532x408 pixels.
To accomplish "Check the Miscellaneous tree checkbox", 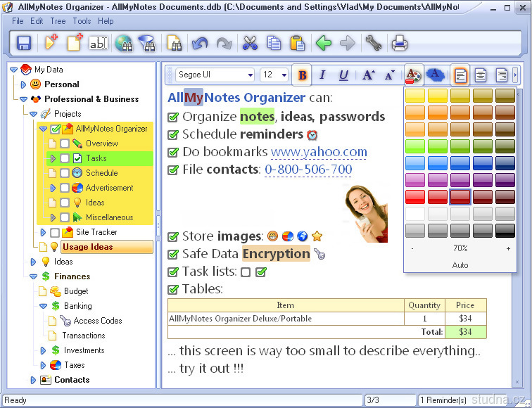I will point(65,217).
